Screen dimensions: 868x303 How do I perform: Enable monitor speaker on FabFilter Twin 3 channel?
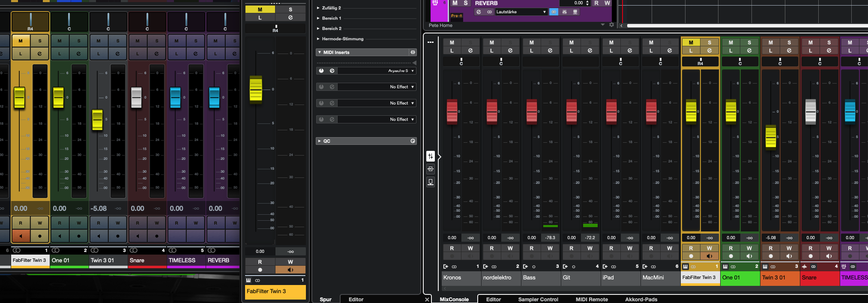pyautogui.click(x=709, y=256)
